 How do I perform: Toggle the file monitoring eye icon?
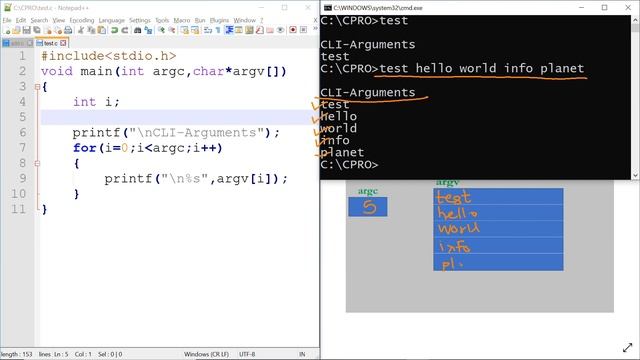(280, 30)
